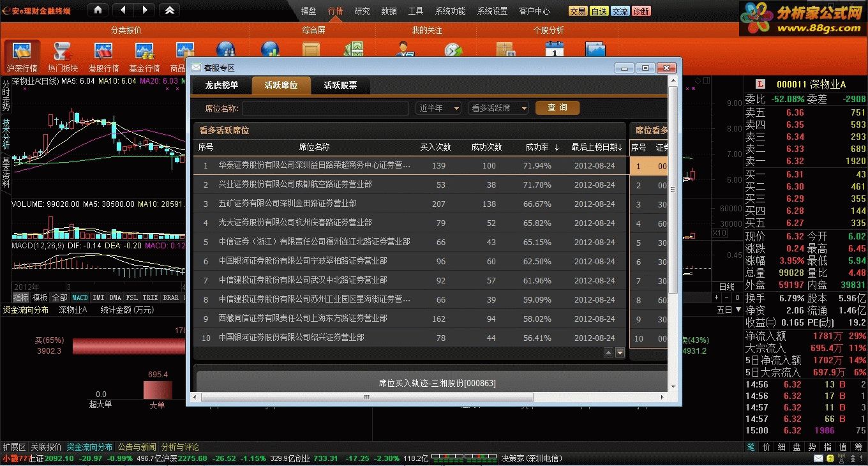
Task: Select the MACD indicator
Action: (x=80, y=297)
